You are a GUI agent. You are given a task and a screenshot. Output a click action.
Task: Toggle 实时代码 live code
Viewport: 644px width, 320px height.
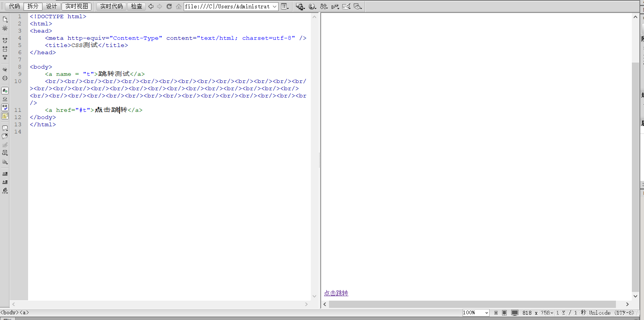(x=112, y=6)
